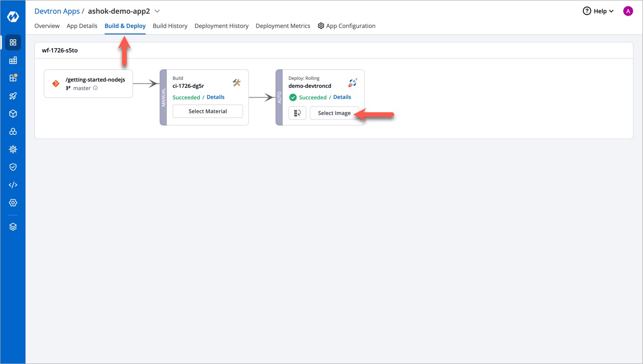Open the Security shield icon in sidebar

(x=12, y=167)
